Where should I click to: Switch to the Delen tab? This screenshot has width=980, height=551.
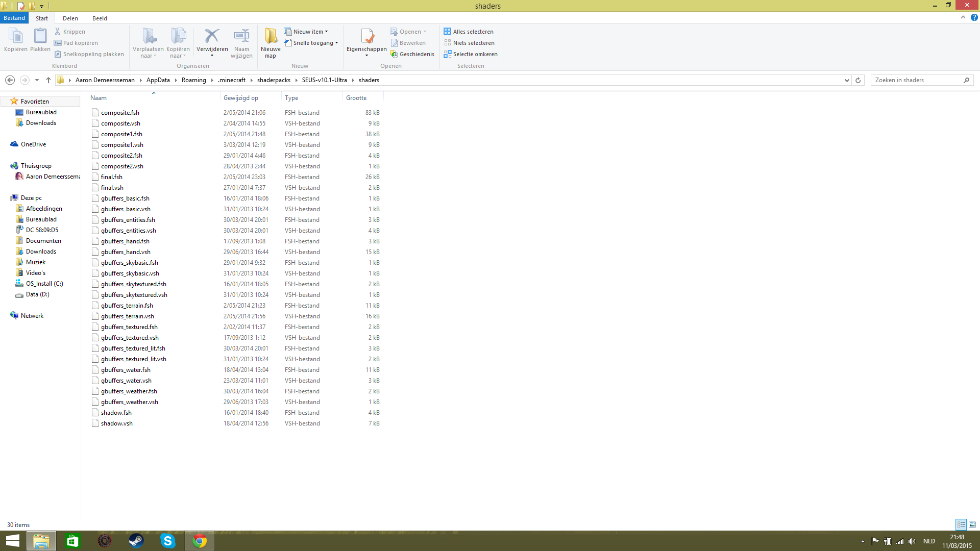(70, 18)
